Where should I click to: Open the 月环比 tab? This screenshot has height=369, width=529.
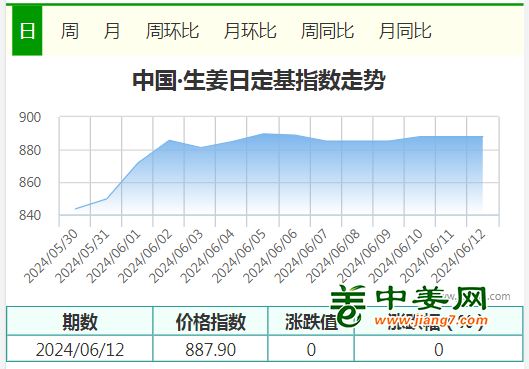point(250,31)
